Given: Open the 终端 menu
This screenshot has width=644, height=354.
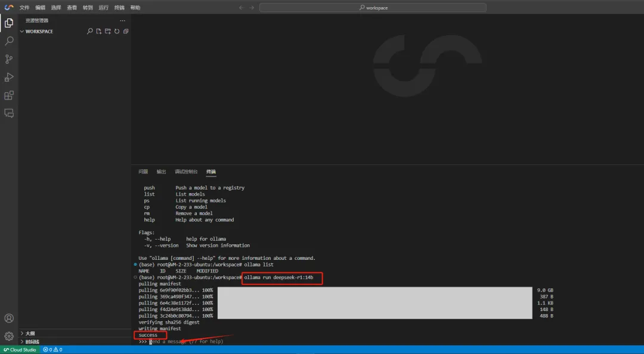Looking at the screenshot, I should click(119, 8).
